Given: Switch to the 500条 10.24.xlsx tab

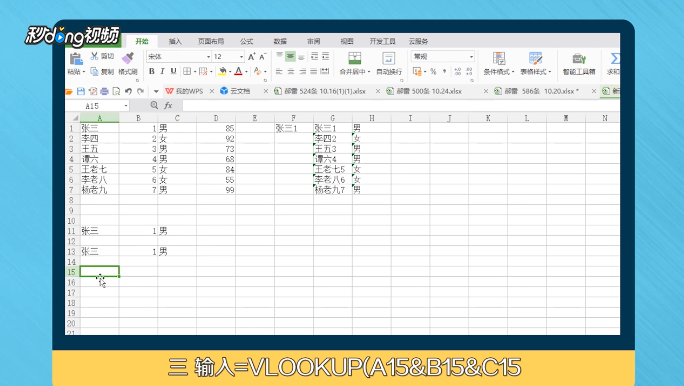Looking at the screenshot, I should coord(424,91).
